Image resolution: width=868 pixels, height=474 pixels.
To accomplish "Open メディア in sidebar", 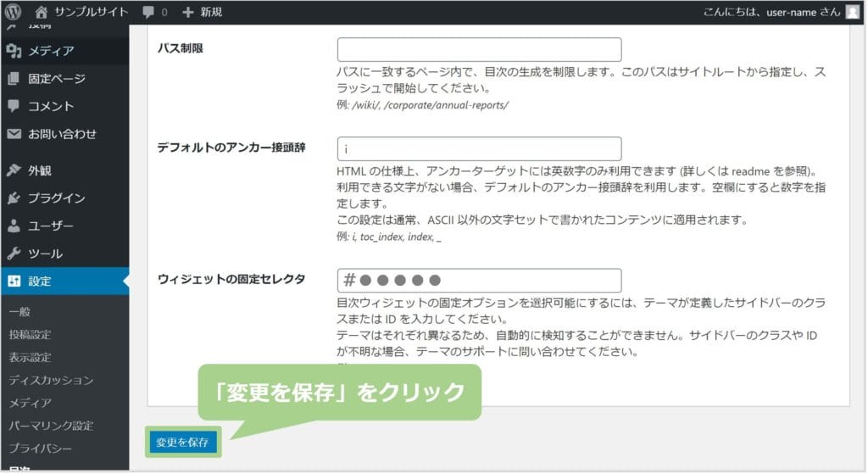I will tap(51, 52).
